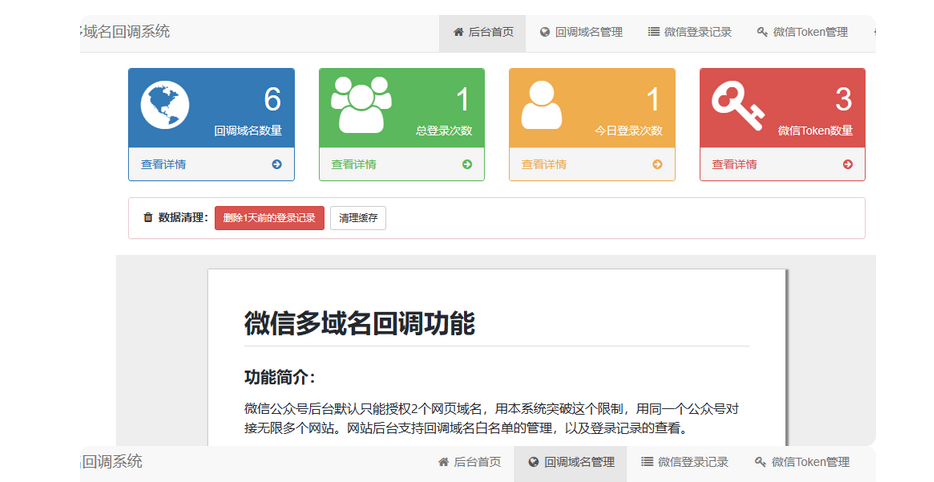Click the number 3 in red card
This screenshot has height=482, width=934.
click(843, 99)
